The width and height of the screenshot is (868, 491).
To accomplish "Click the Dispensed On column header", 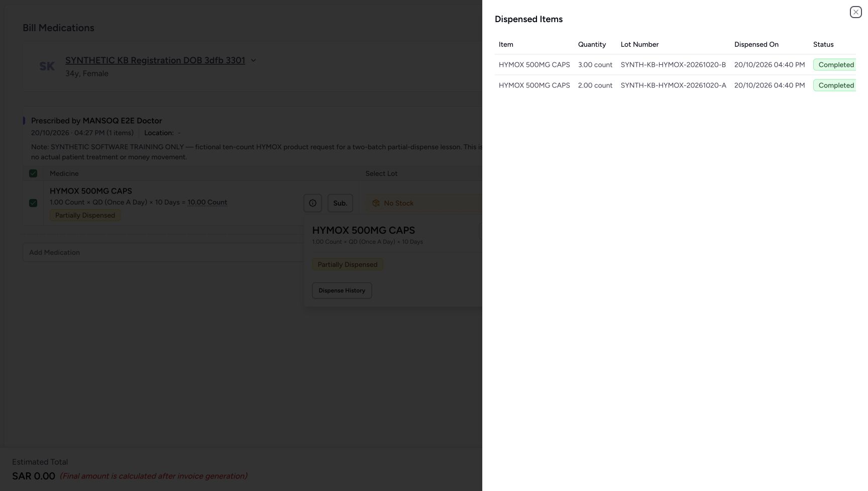I will tap(756, 44).
